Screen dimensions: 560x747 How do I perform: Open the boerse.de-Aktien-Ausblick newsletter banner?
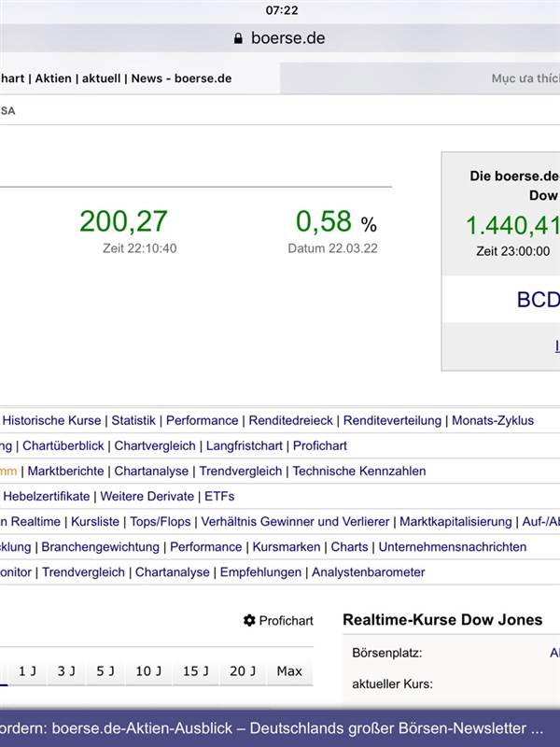[280, 728]
